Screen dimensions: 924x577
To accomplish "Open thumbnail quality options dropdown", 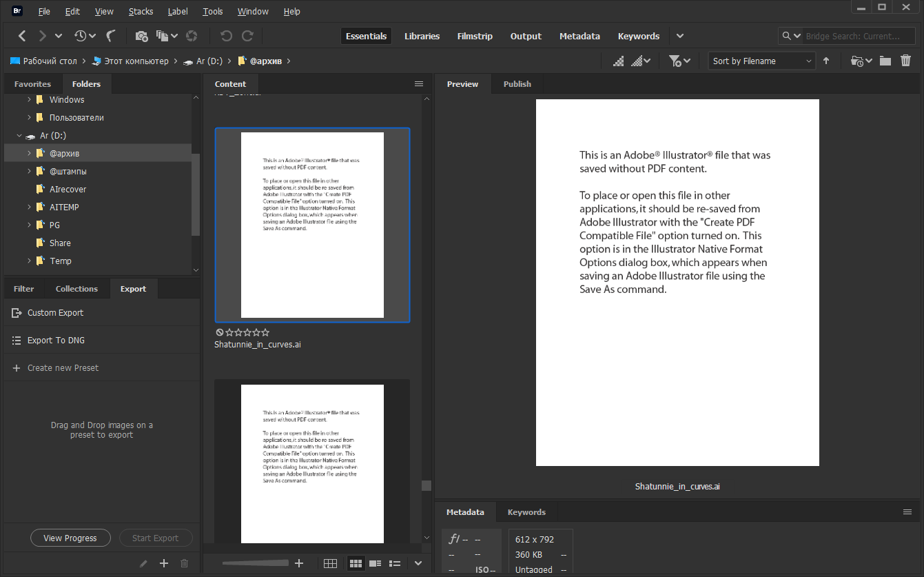I will [x=641, y=61].
